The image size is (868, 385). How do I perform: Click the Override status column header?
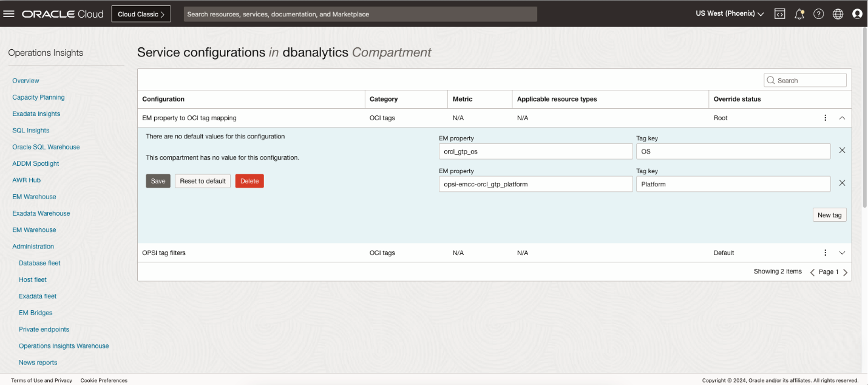coord(737,99)
